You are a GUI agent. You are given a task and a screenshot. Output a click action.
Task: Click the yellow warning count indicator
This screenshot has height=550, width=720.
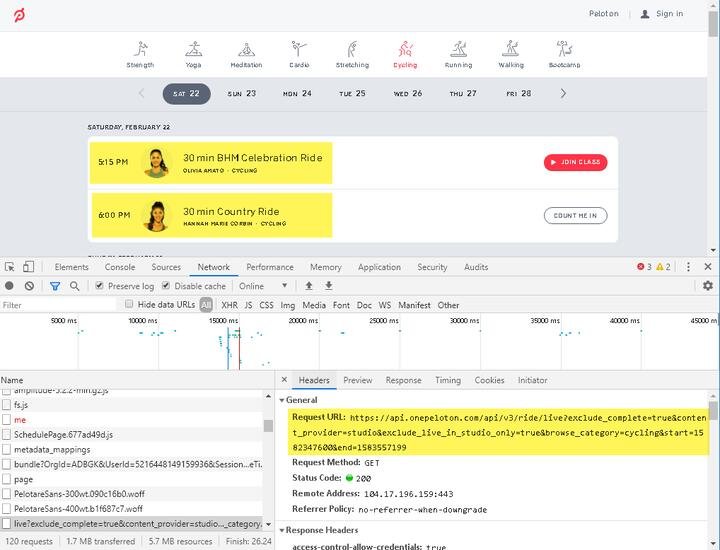(x=664, y=267)
